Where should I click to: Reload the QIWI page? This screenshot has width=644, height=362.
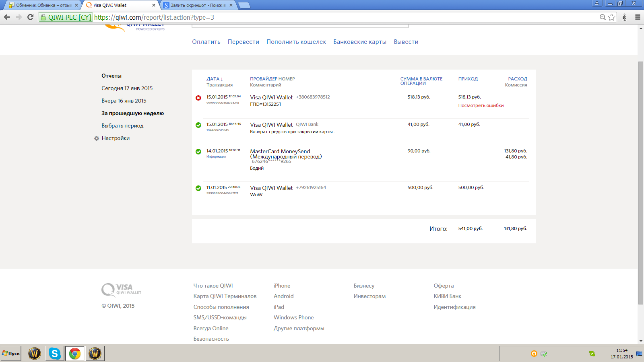tap(30, 17)
